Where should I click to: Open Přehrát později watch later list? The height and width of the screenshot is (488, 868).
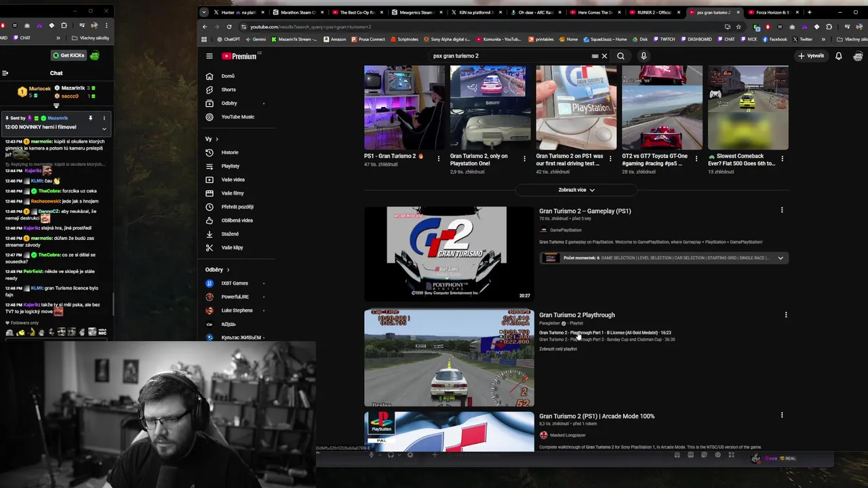click(237, 207)
